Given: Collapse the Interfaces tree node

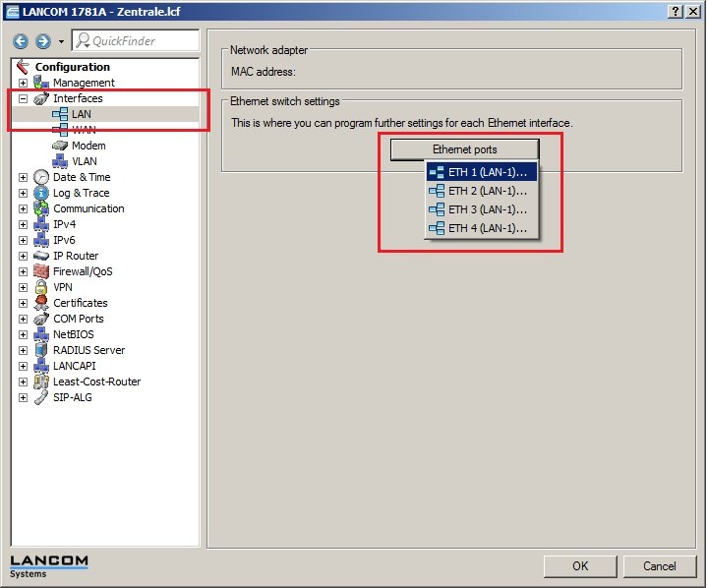Looking at the screenshot, I should click(x=23, y=98).
